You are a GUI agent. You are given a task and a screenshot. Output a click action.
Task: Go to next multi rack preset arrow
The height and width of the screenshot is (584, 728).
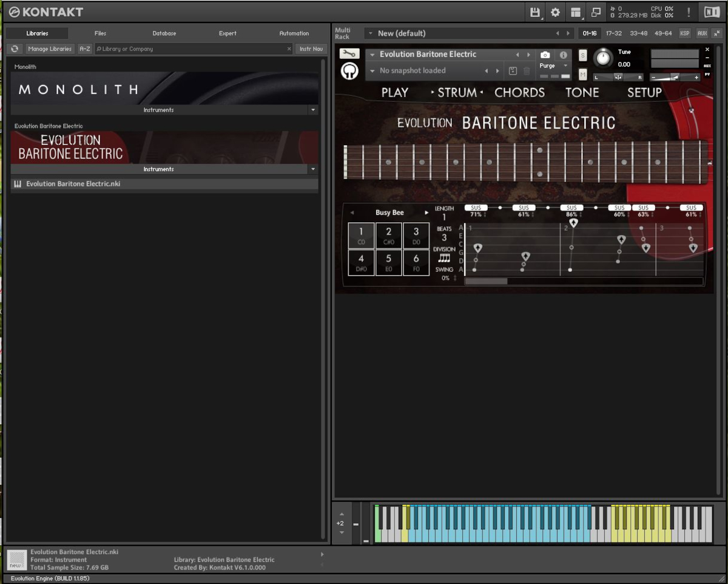tap(568, 33)
